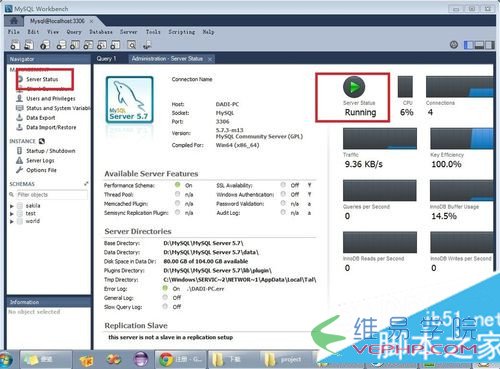Screen dimensions: 500x369
Task: Close the Mysql@localhost:3306 connection tab
Action: (x=91, y=21)
